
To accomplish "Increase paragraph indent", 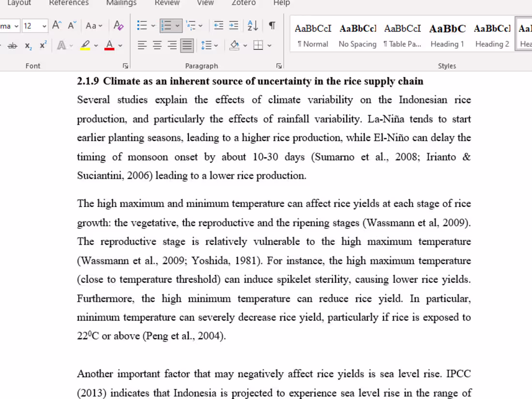I will click(234, 26).
